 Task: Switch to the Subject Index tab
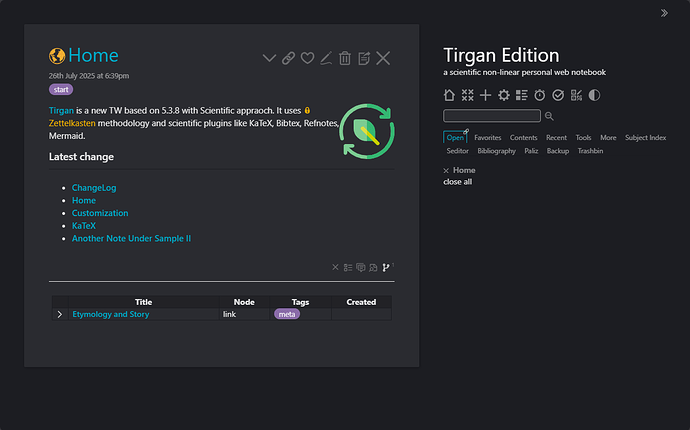click(x=646, y=138)
